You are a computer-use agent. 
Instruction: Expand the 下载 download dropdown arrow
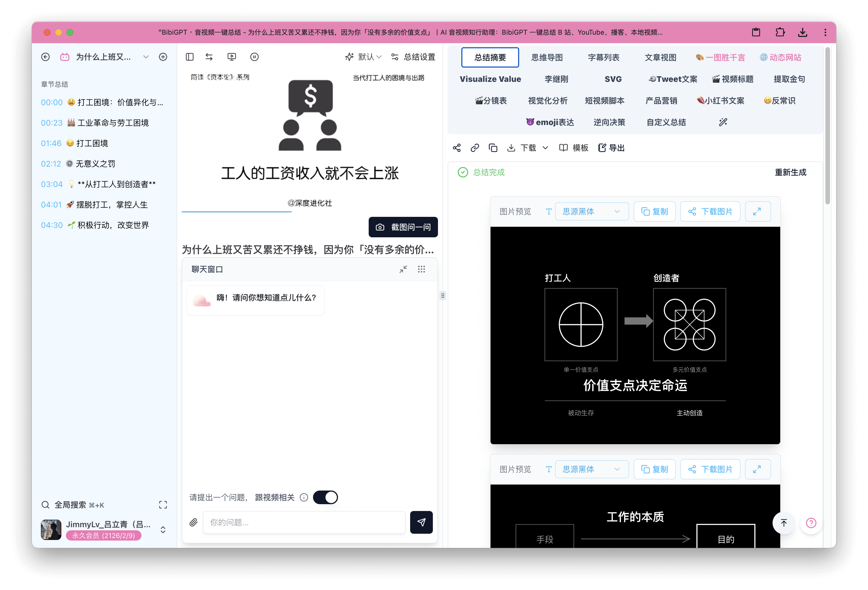pos(545,148)
